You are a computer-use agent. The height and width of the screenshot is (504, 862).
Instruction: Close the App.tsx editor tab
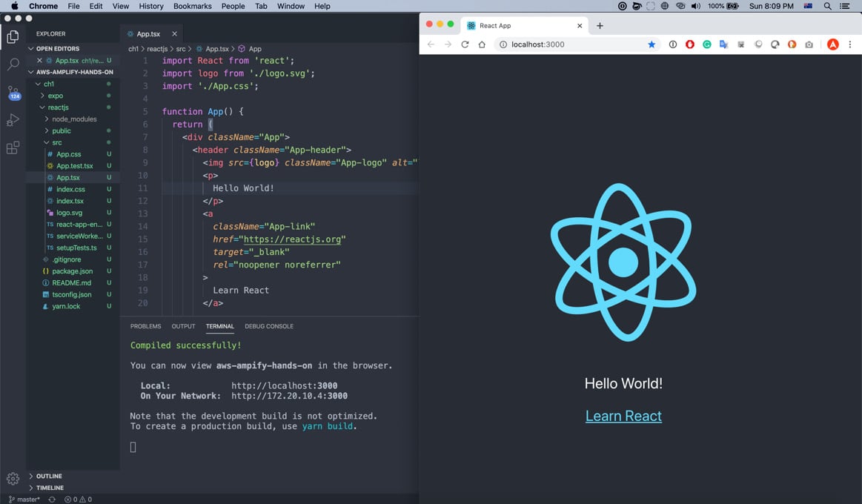[x=174, y=34]
